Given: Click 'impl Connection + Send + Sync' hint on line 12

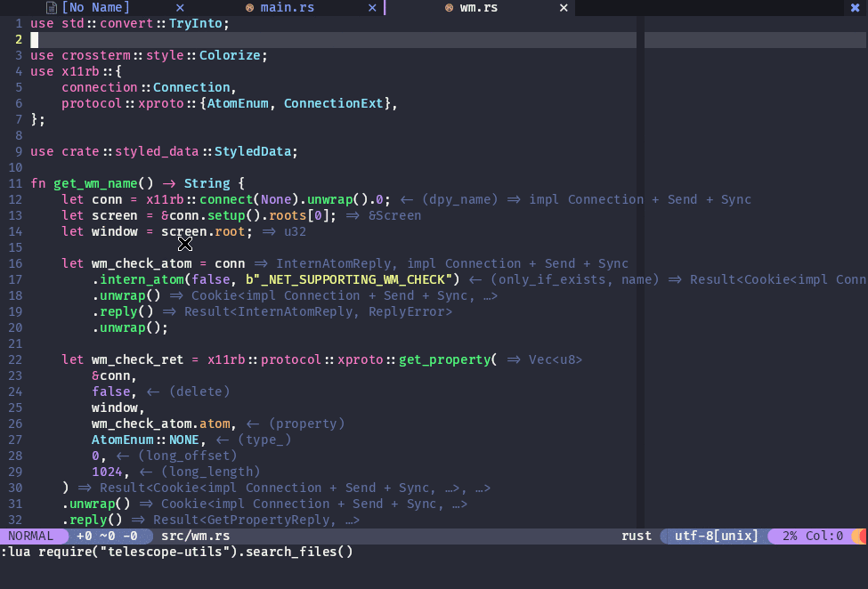Looking at the screenshot, I should point(640,199).
